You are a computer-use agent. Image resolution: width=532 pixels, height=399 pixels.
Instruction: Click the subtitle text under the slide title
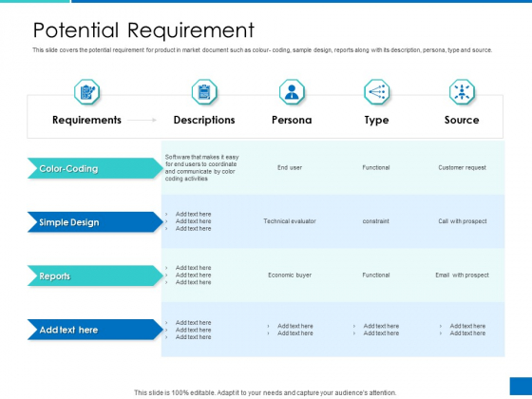click(x=262, y=50)
